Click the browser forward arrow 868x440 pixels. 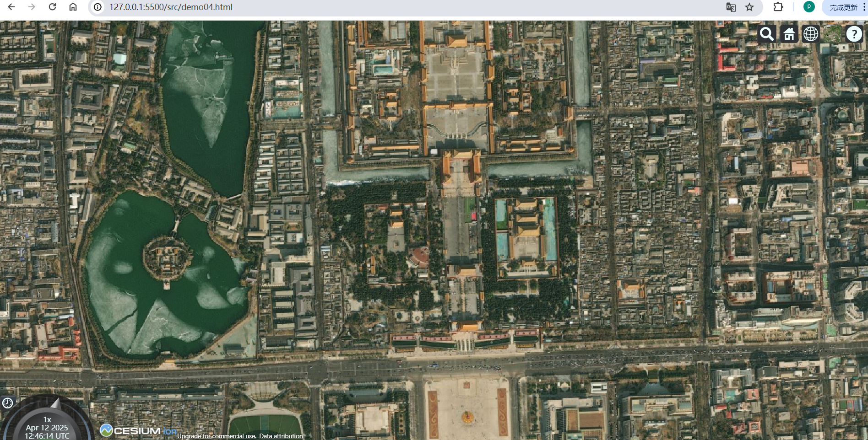(32, 7)
